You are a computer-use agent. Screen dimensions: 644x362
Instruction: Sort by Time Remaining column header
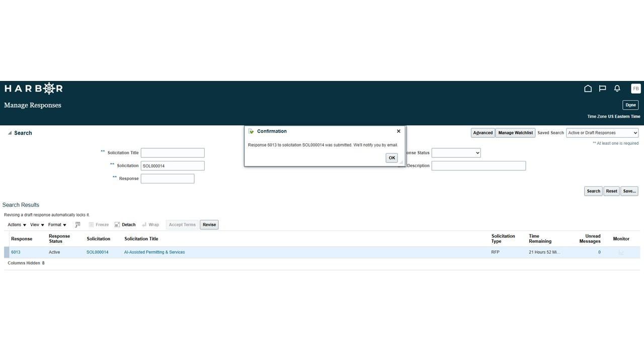pos(540,239)
